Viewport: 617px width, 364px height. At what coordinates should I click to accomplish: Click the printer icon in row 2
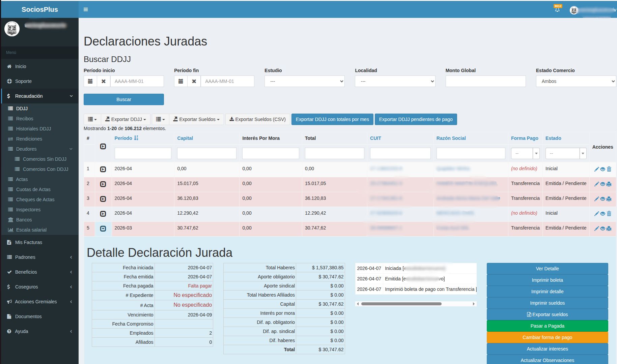pos(609,184)
